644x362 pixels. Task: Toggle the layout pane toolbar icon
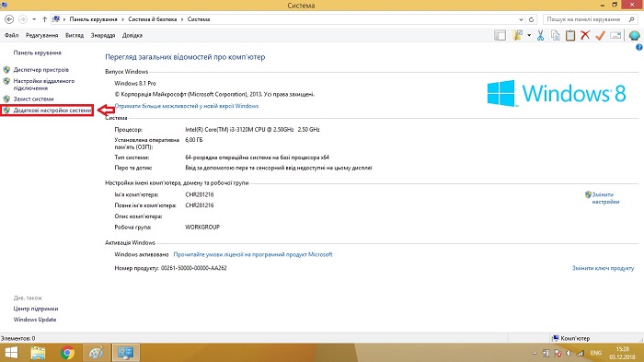tap(500, 35)
